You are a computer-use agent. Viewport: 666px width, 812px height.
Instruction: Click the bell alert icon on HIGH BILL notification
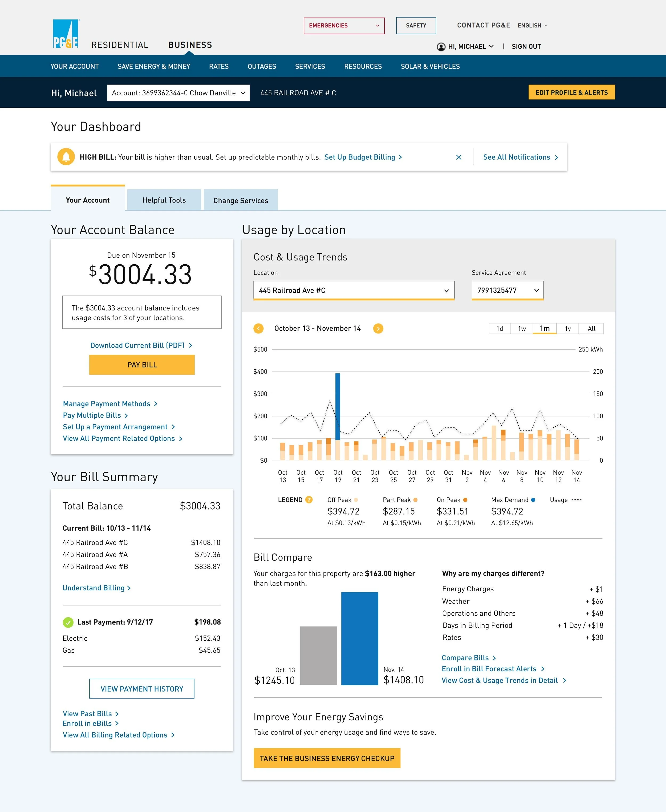66,157
